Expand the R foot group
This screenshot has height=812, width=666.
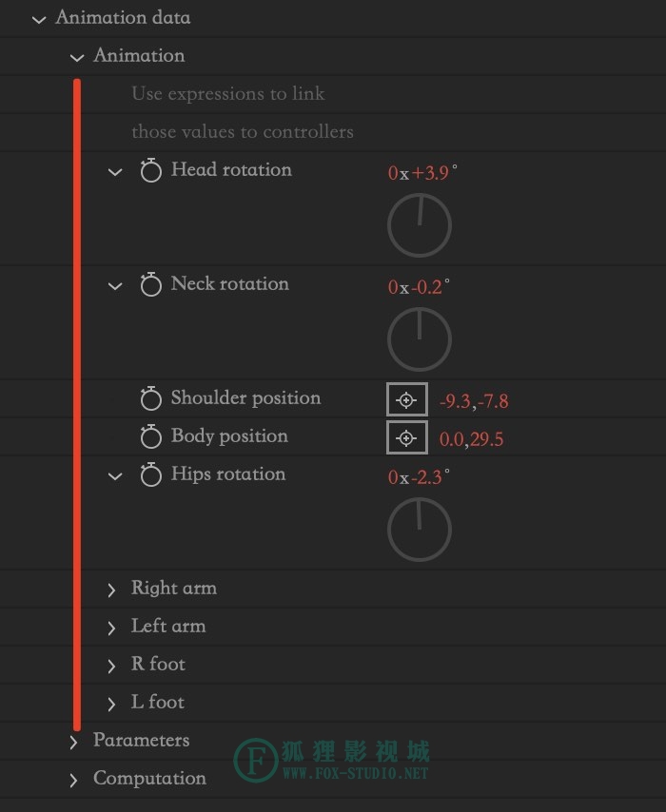(x=111, y=666)
